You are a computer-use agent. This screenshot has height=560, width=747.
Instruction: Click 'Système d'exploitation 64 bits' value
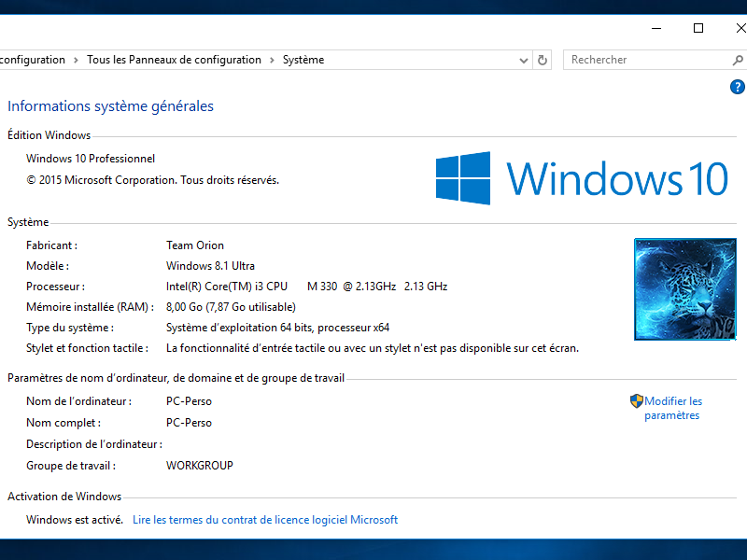(277, 328)
